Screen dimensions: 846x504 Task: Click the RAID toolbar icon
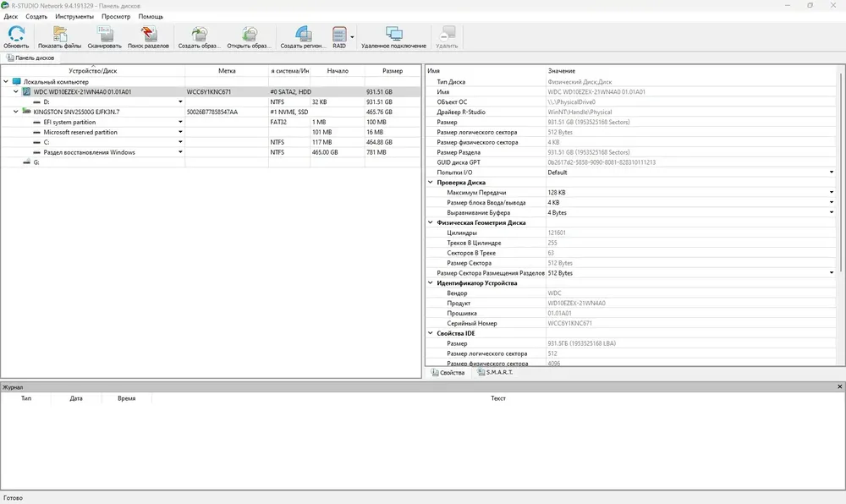pos(339,34)
